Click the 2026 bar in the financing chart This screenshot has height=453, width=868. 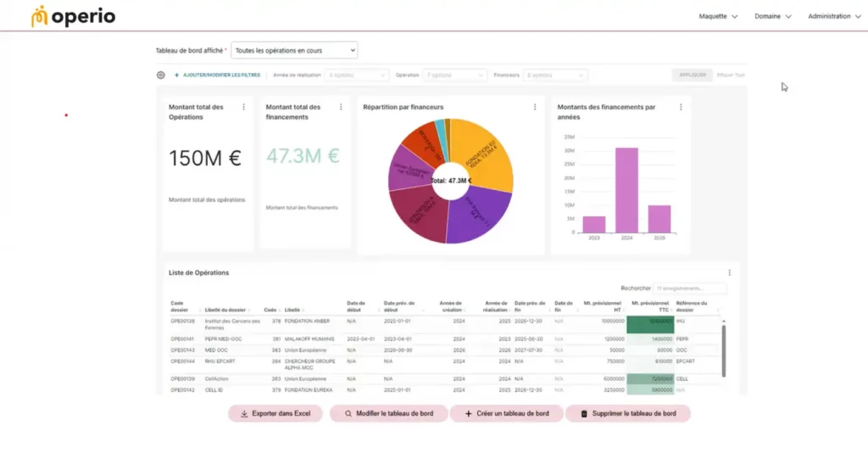point(659,219)
